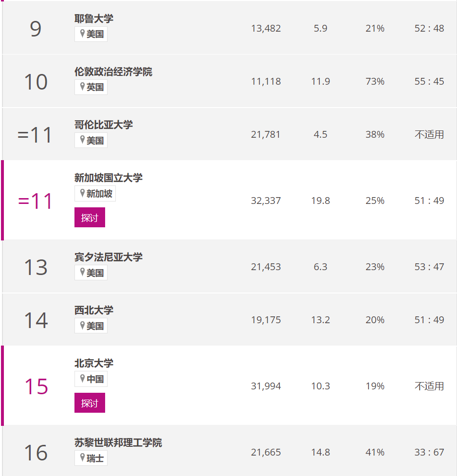Image resolution: width=457 pixels, height=476 pixels.
Task: Open the 苏黎世联邦理工学院 university link
Action: click(118, 442)
